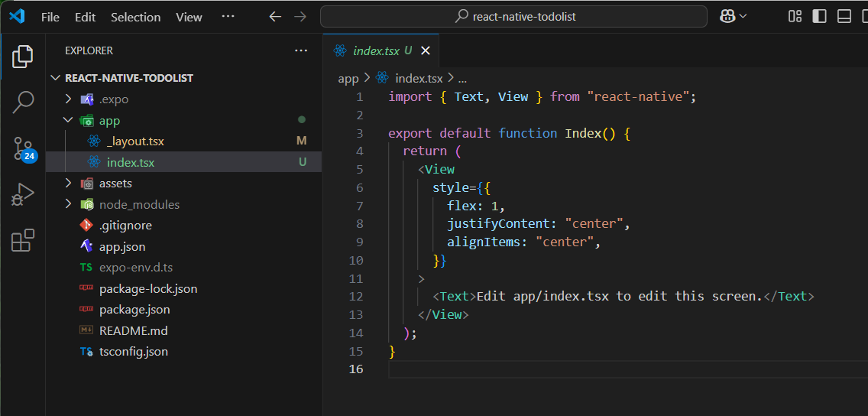Click the U status badge on index.tsx row

tap(303, 162)
